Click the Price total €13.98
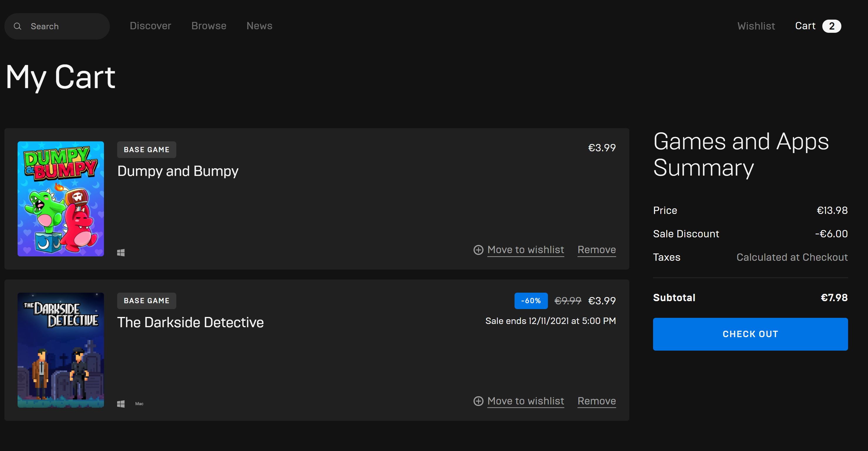 [832, 210]
